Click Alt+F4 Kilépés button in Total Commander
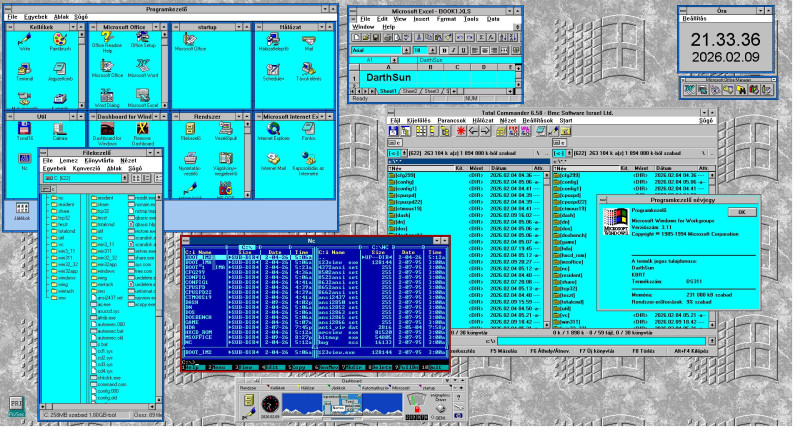This screenshot has width=800, height=434. (691, 351)
